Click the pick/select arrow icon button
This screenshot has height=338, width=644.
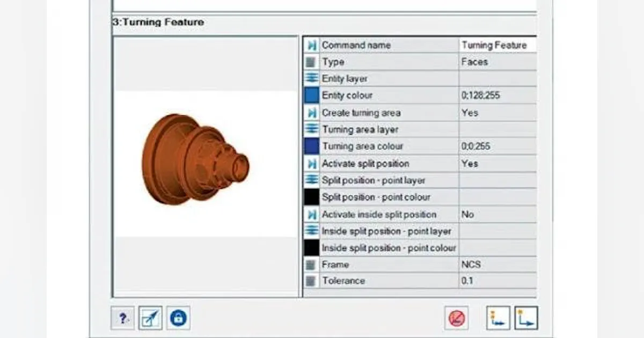(x=150, y=318)
